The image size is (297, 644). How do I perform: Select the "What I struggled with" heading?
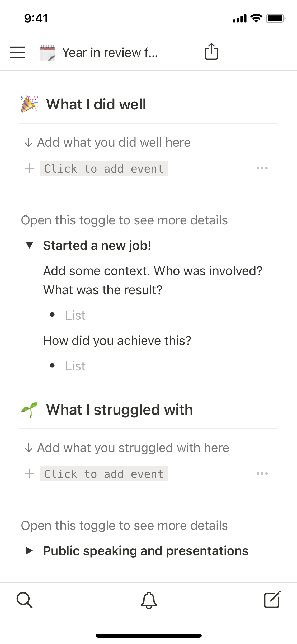[x=119, y=410]
